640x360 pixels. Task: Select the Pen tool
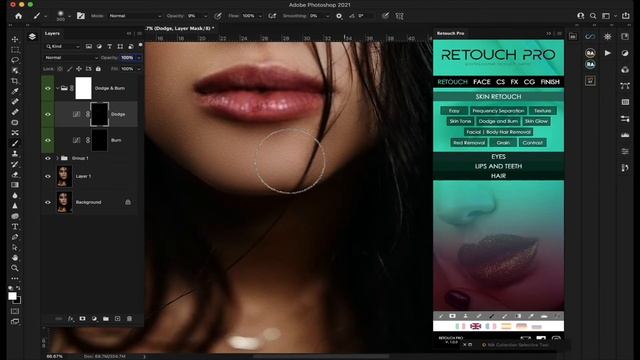click(x=15, y=237)
